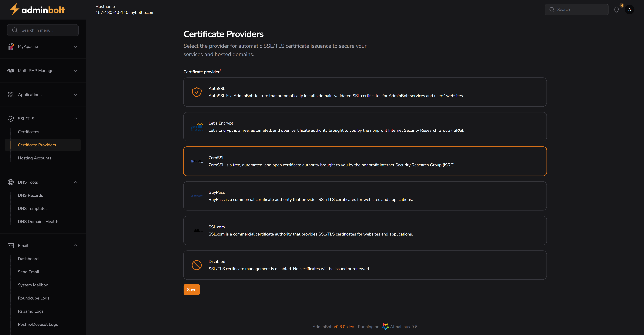Click the Email envelope icon
Image resolution: width=644 pixels, height=335 pixels.
point(11,246)
